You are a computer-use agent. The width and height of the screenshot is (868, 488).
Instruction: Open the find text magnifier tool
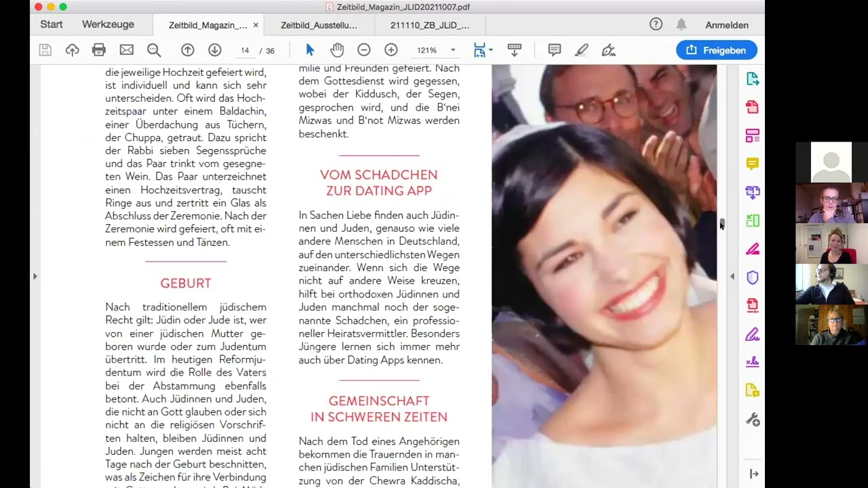154,50
